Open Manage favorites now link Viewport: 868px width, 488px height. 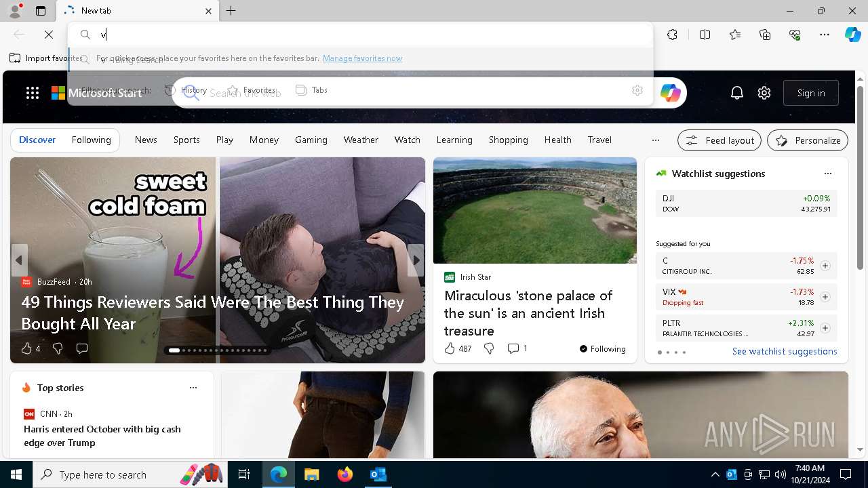point(362,58)
